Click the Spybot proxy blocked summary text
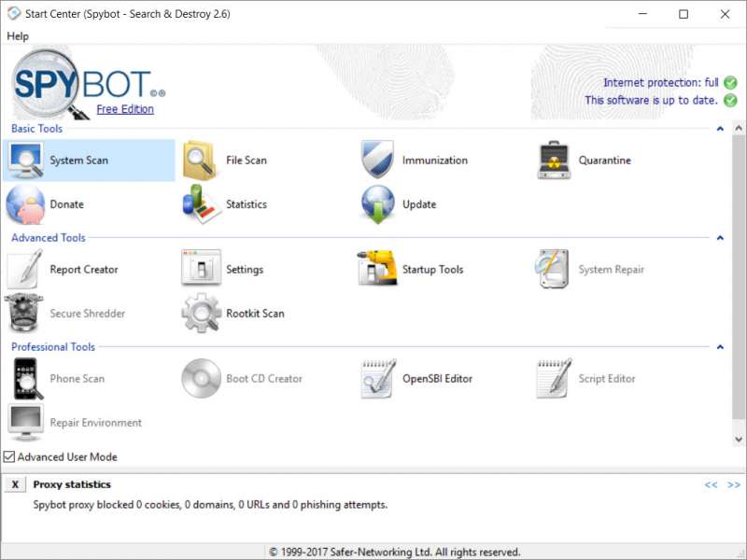Viewport: 747px width, 560px height. click(x=210, y=505)
